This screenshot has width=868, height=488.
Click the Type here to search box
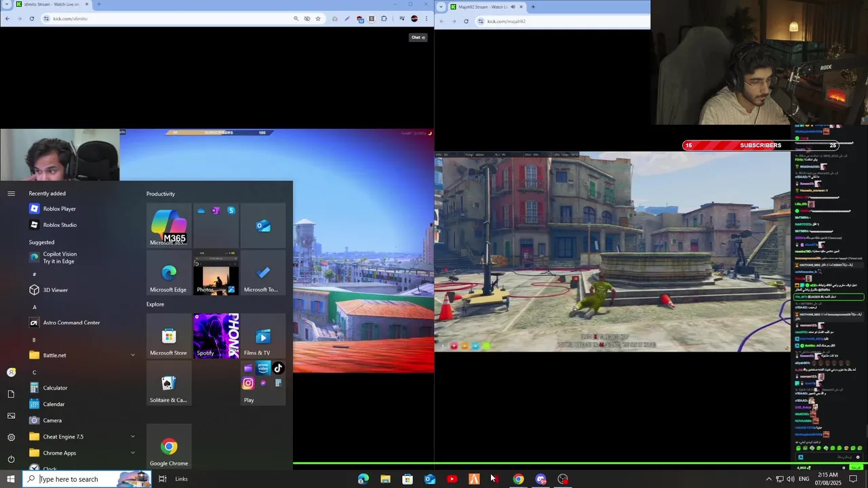(87, 479)
